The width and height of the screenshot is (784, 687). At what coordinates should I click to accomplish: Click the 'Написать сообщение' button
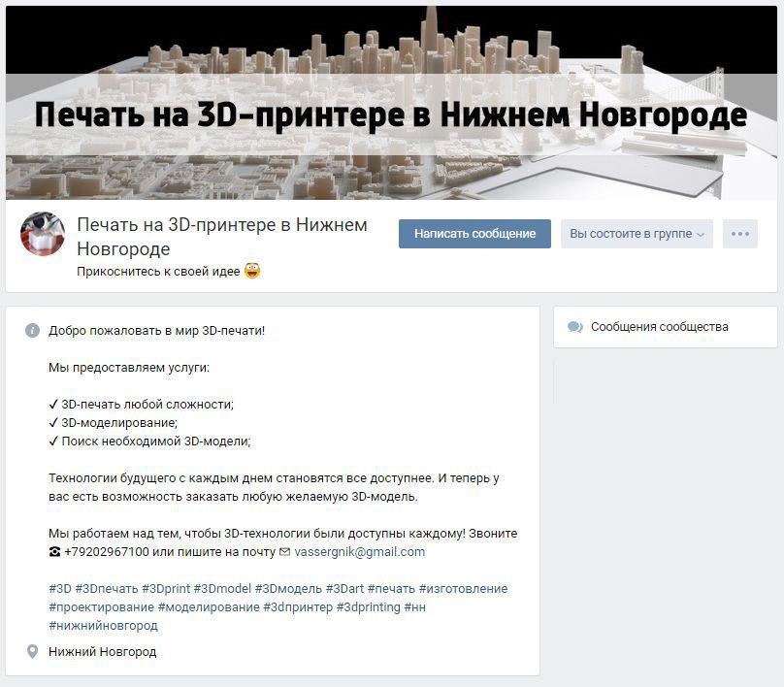[474, 234]
